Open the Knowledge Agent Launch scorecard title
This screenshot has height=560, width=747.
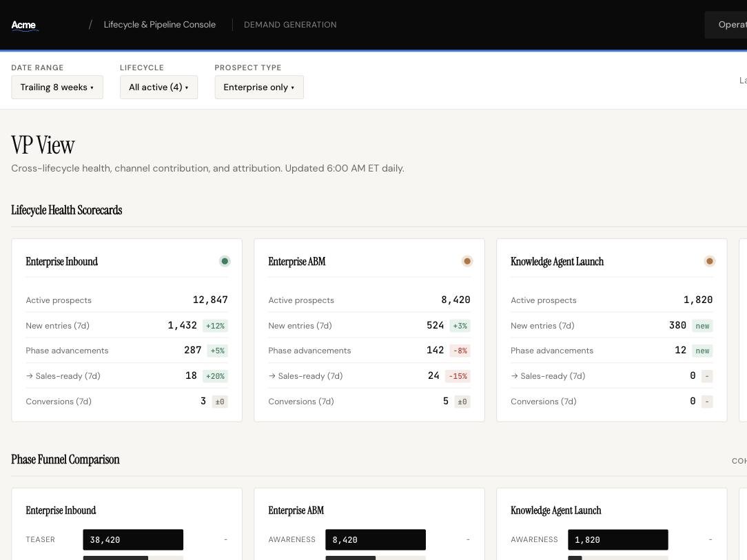pos(557,262)
